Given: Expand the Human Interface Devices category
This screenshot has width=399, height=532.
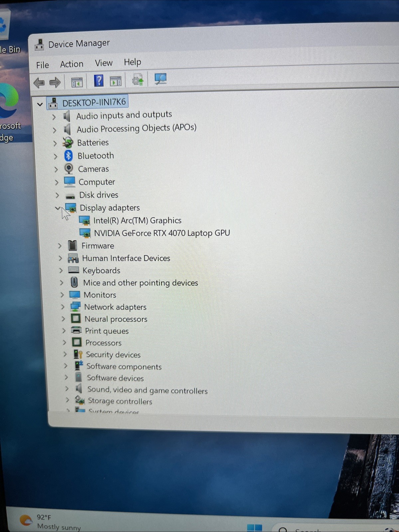Looking at the screenshot, I should (60, 258).
